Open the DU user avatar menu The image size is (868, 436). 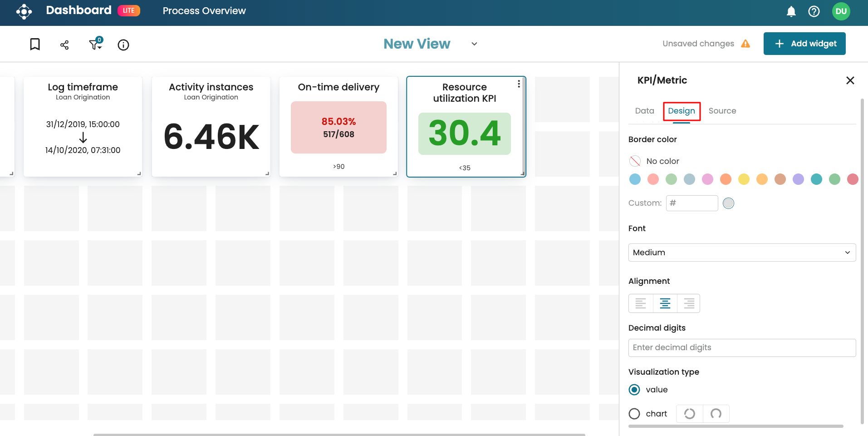tap(841, 11)
